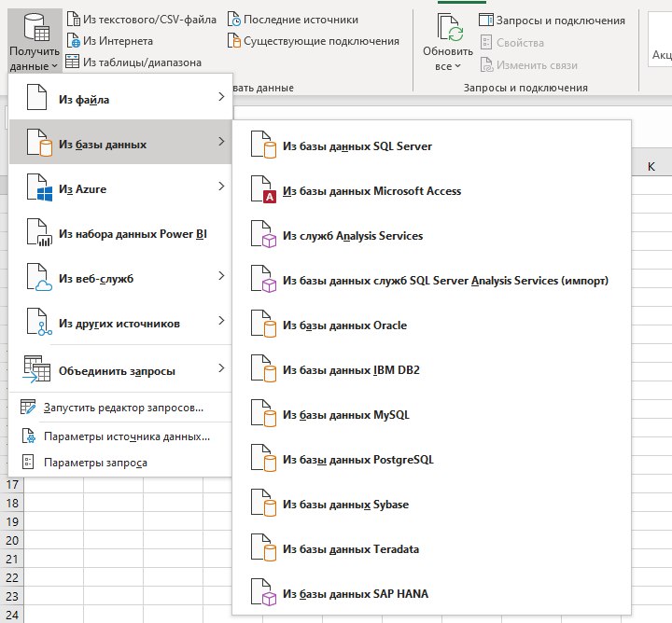Click the Azure Windows-logo document icon
Screen dimensions: 672x623
click(39, 187)
